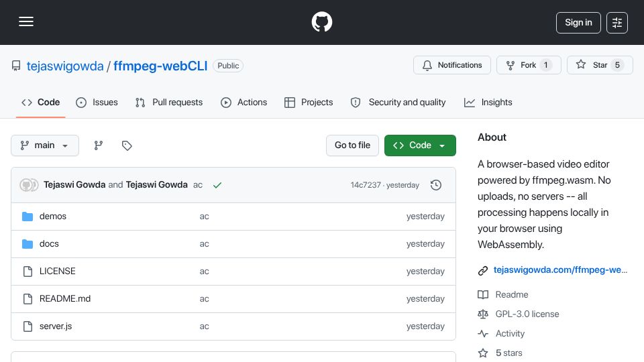Click the Public visibility label
The width and height of the screenshot is (644, 362).
(228, 66)
